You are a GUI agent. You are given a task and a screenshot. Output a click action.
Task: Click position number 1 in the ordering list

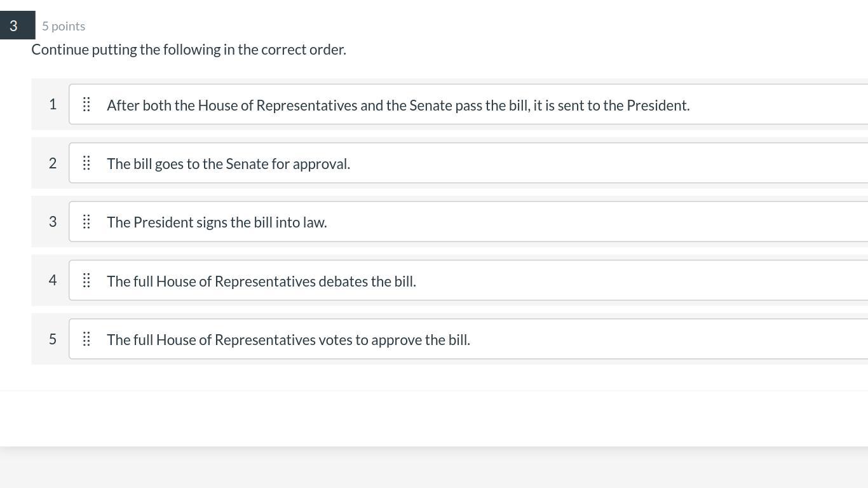coord(53,104)
